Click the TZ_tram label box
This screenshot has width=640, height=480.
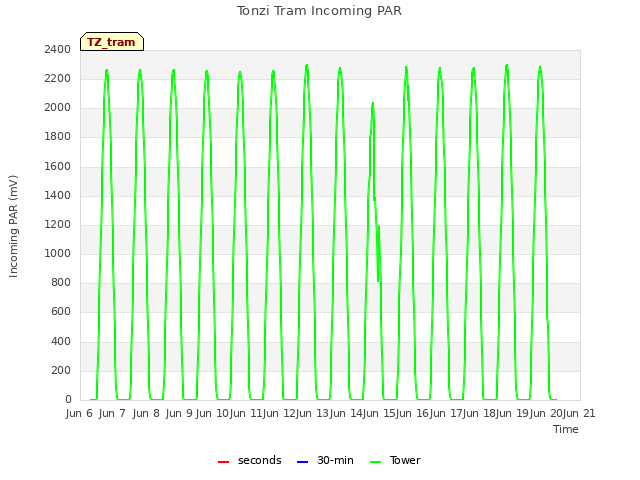pos(112,42)
